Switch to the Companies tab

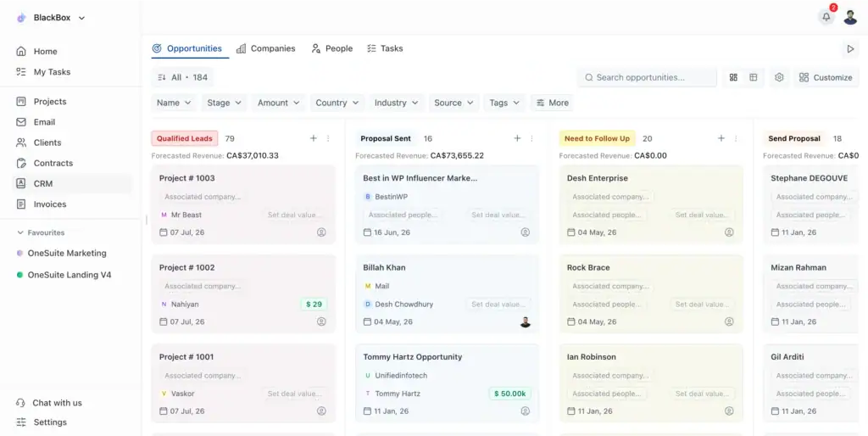click(265, 48)
